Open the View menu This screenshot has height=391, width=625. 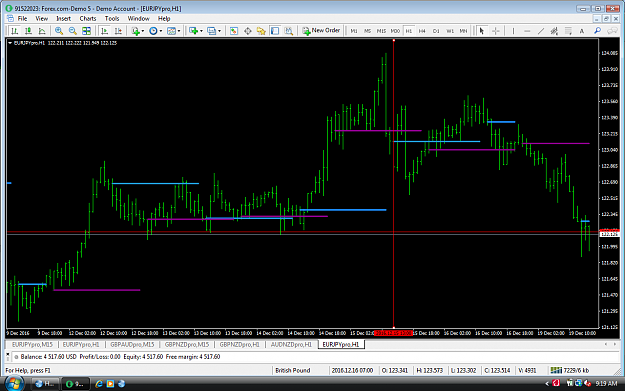pyautogui.click(x=41, y=19)
